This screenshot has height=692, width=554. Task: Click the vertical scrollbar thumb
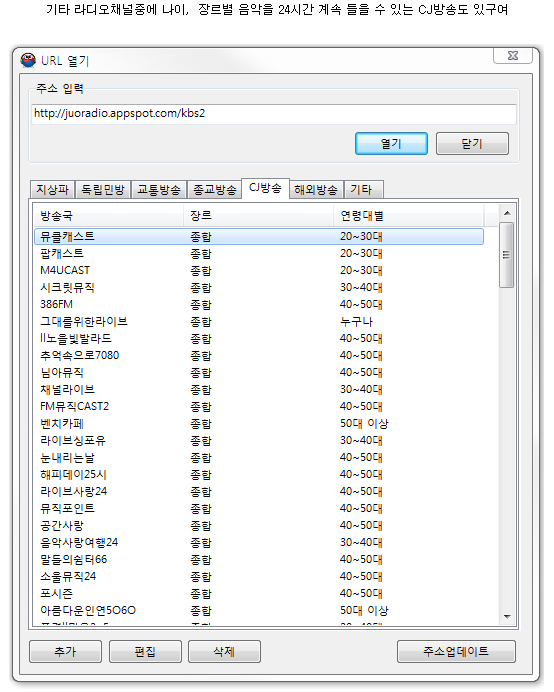coord(507,255)
